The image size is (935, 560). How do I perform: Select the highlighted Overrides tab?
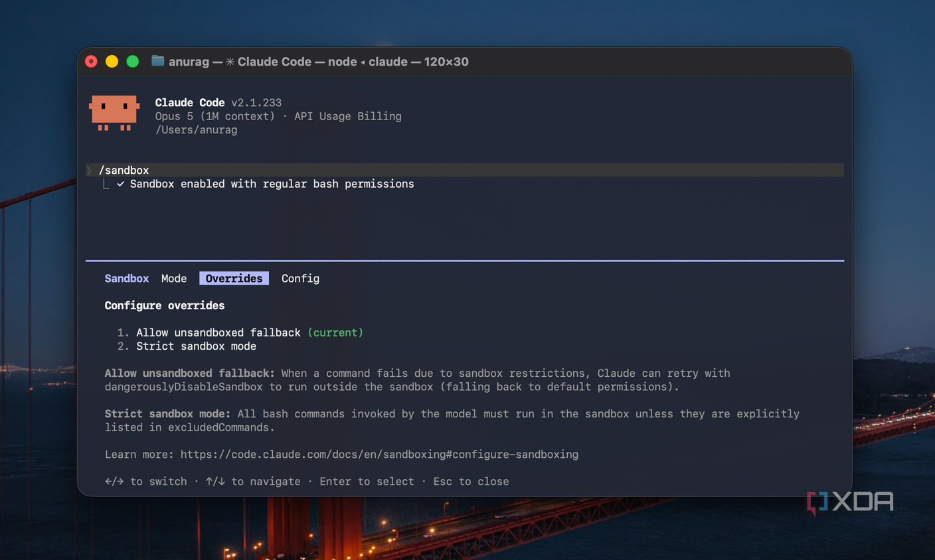click(234, 279)
